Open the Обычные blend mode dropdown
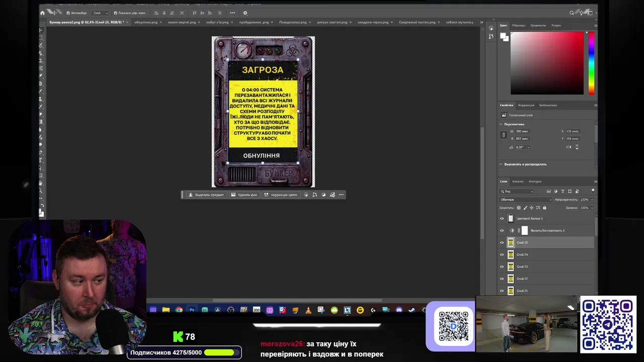644x362 pixels. pos(526,200)
